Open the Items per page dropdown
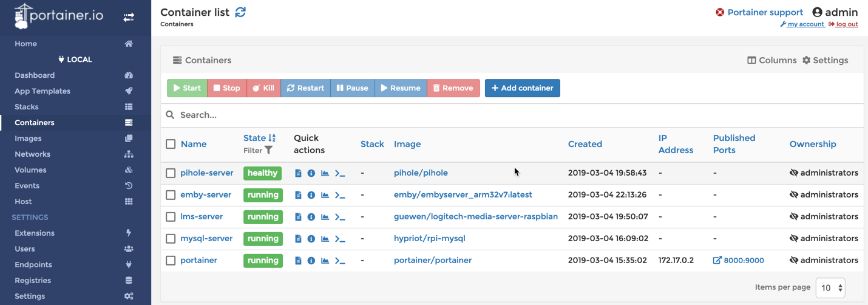868x305 pixels. pos(830,287)
